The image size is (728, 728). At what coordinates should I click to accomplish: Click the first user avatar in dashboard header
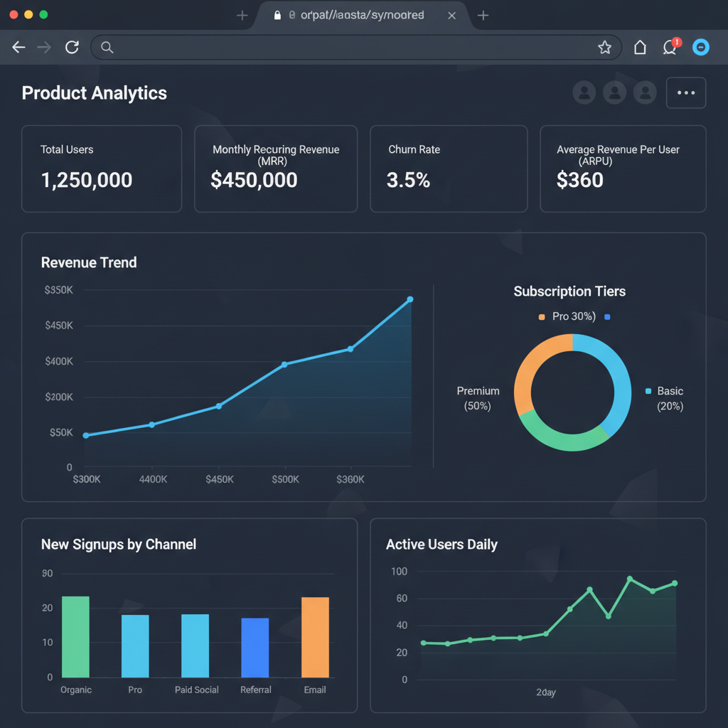click(x=584, y=92)
